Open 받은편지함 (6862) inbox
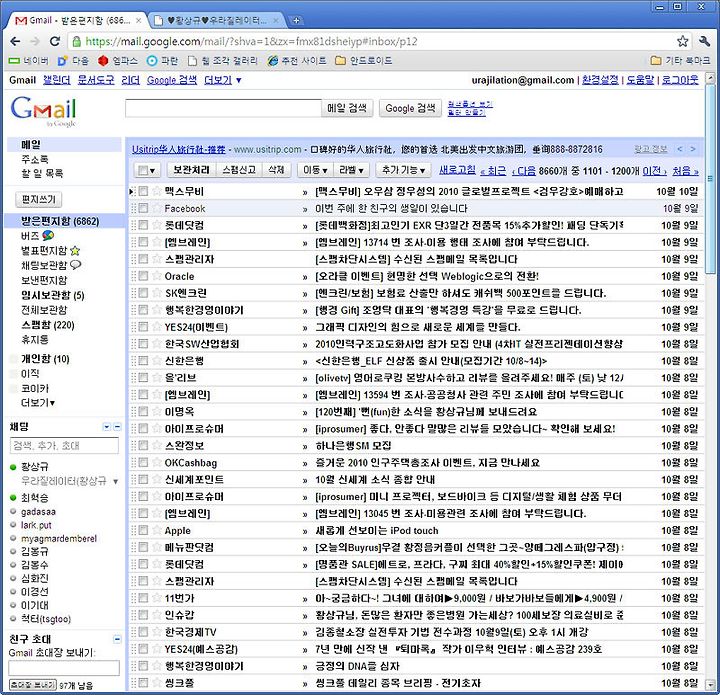The image size is (720, 695). click(x=60, y=221)
